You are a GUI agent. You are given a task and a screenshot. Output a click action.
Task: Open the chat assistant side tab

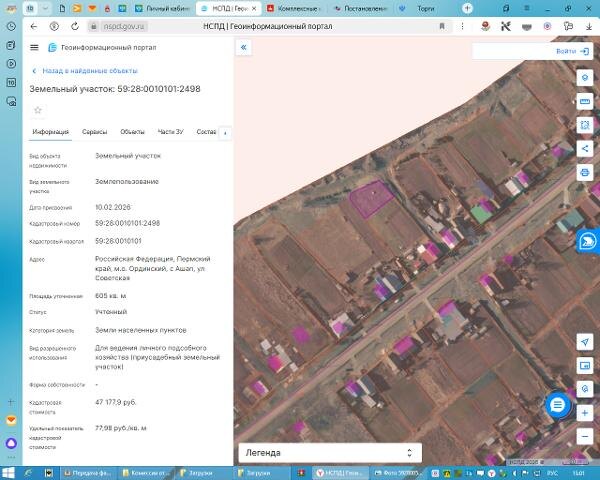pyautogui.click(x=588, y=241)
